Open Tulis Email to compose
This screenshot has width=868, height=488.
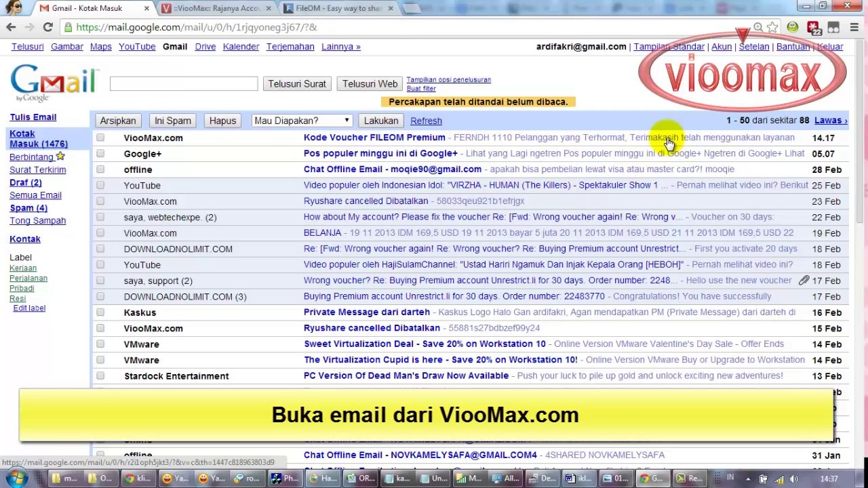(33, 117)
